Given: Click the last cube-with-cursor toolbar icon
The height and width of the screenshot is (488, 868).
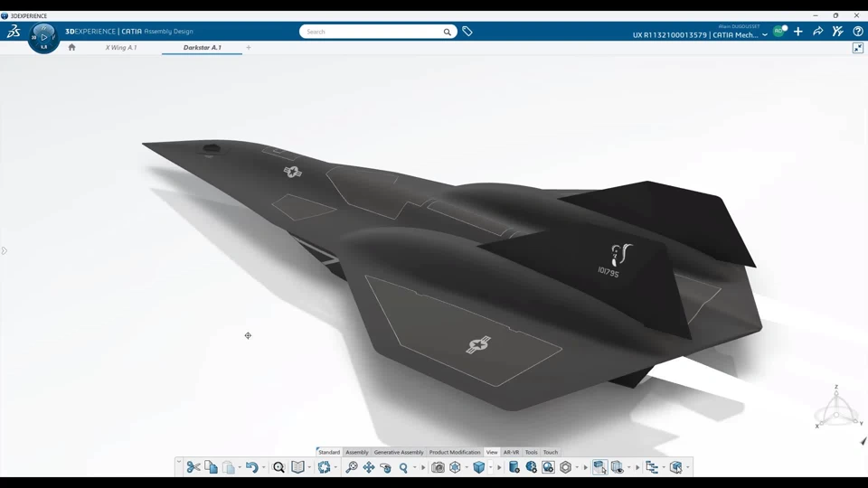Looking at the screenshot, I should click(676, 467).
